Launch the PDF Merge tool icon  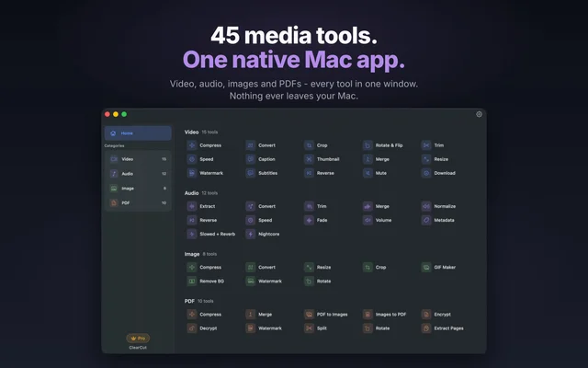point(251,315)
